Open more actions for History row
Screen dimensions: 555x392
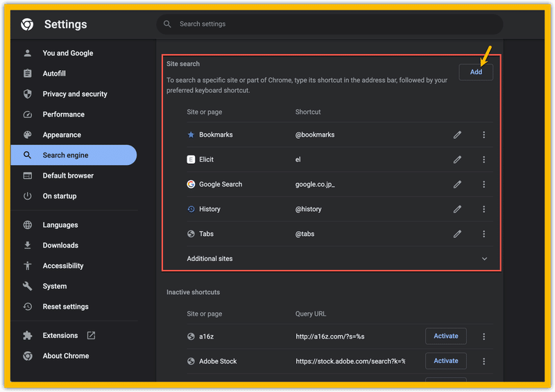[484, 210]
